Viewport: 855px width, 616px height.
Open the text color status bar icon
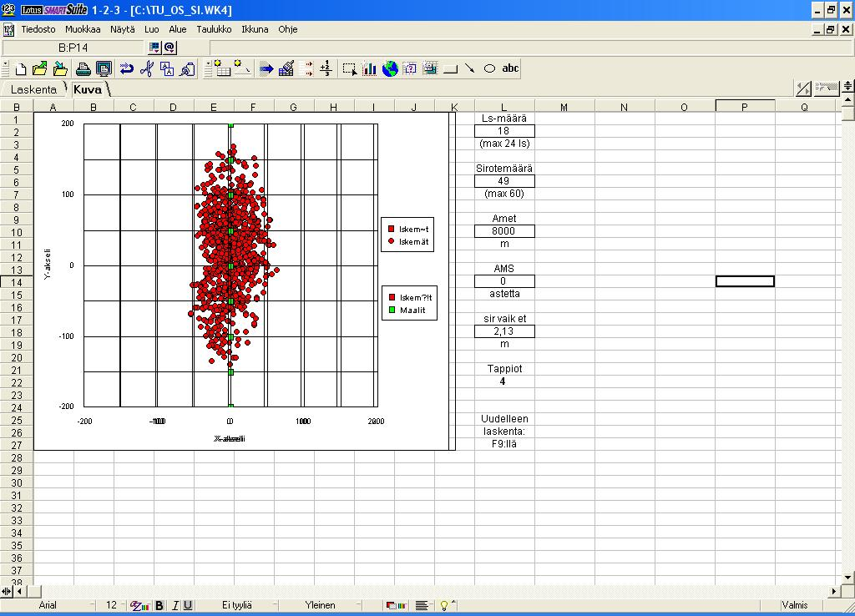[x=139, y=606]
